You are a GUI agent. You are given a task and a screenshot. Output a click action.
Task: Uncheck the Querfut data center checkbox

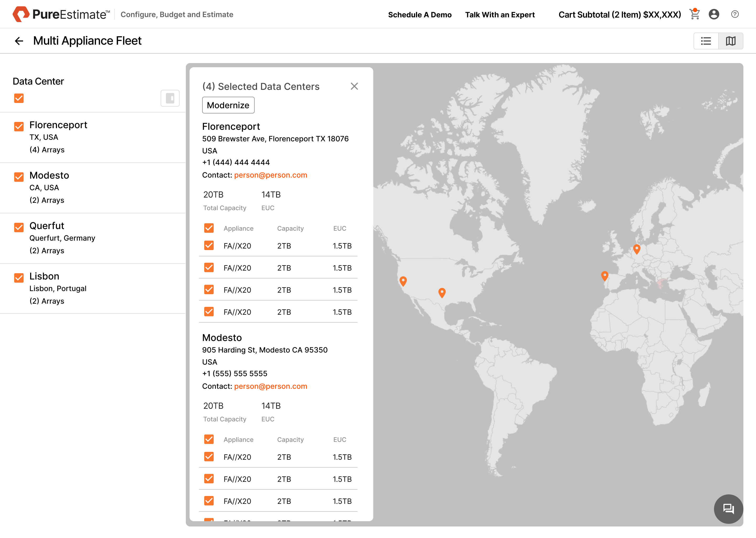19,227
